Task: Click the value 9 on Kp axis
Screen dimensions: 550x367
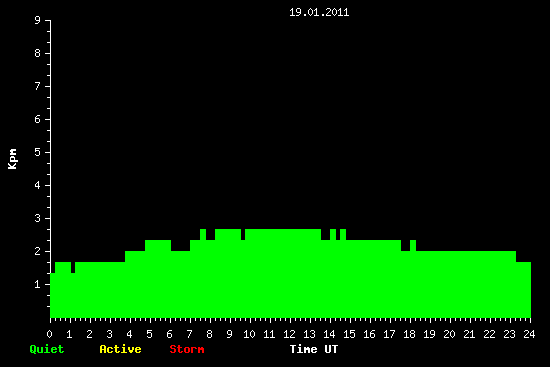Action: click(x=38, y=20)
